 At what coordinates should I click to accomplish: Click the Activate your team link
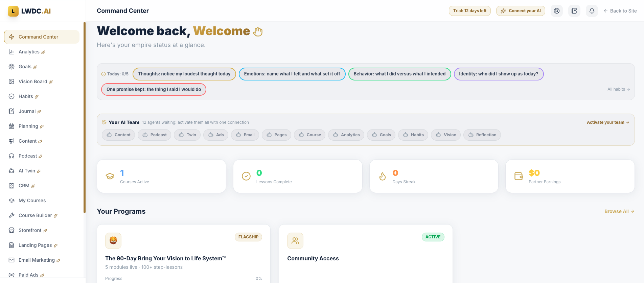pyautogui.click(x=608, y=122)
